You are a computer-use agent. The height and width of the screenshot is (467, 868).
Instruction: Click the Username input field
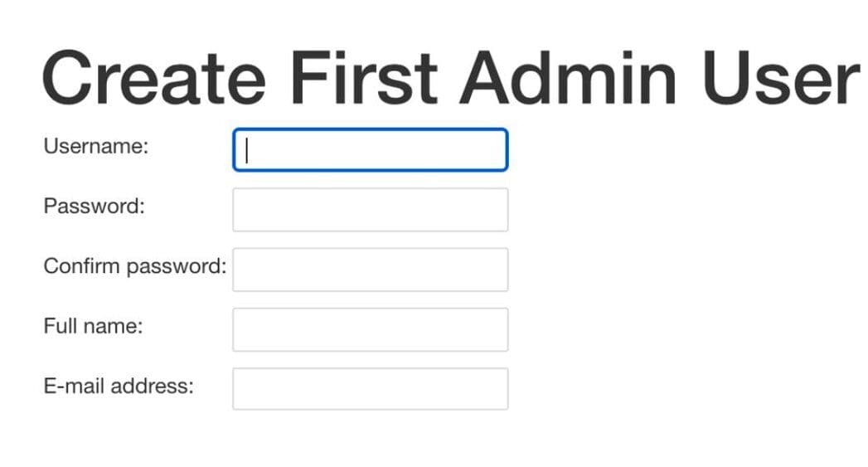pyautogui.click(x=370, y=150)
